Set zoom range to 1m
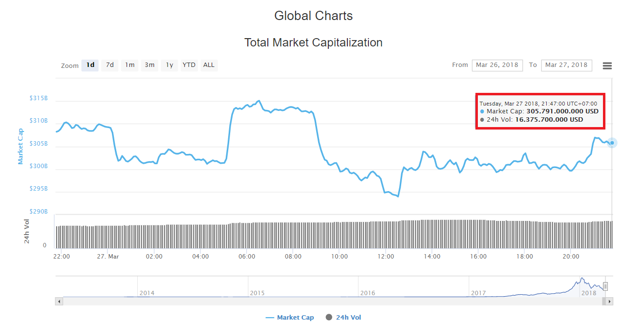 pyautogui.click(x=129, y=65)
